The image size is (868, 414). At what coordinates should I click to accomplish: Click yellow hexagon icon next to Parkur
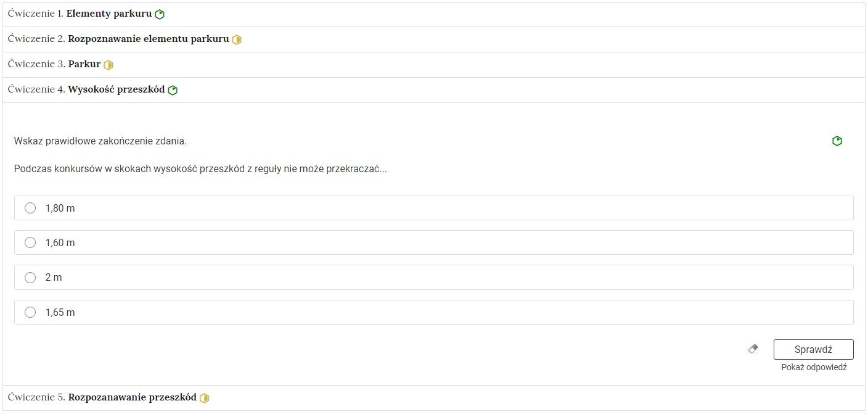(108, 65)
